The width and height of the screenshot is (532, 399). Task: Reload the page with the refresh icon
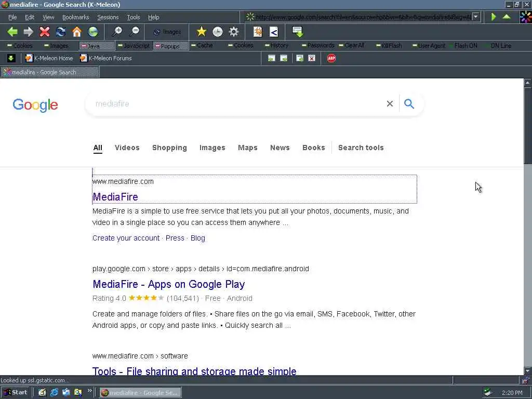(61, 32)
